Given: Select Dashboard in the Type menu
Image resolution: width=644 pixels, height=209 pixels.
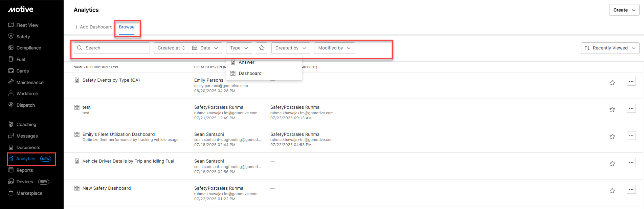Looking at the screenshot, I should pyautogui.click(x=250, y=74).
